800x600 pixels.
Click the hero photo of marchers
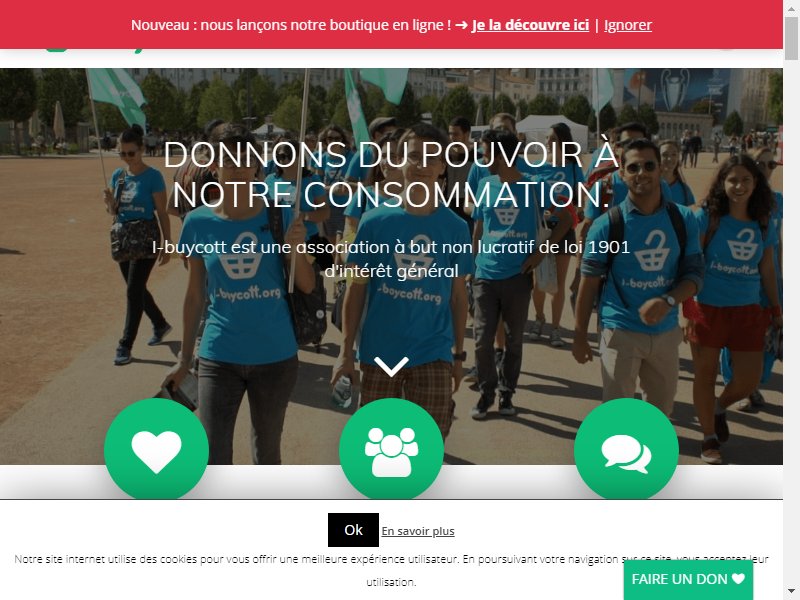click(x=391, y=266)
